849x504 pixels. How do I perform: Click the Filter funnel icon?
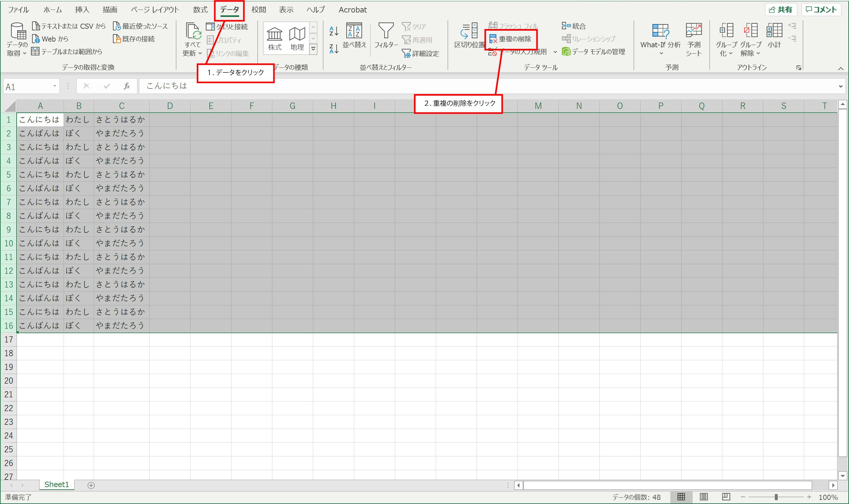[386, 31]
